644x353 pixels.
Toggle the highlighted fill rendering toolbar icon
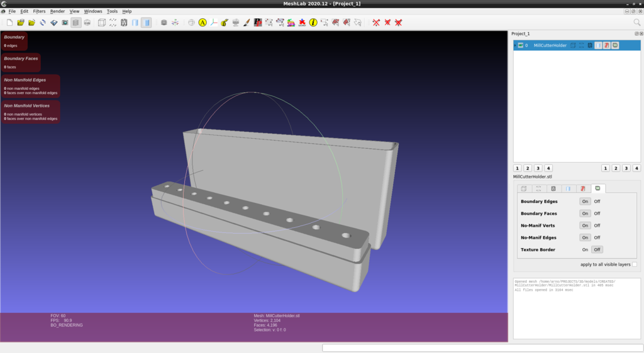tap(146, 23)
